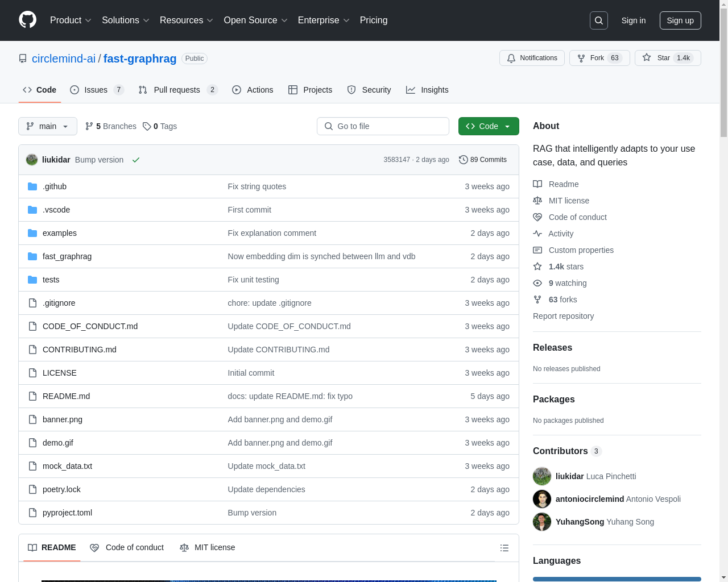Click the .github folder icon

pyautogui.click(x=32, y=186)
